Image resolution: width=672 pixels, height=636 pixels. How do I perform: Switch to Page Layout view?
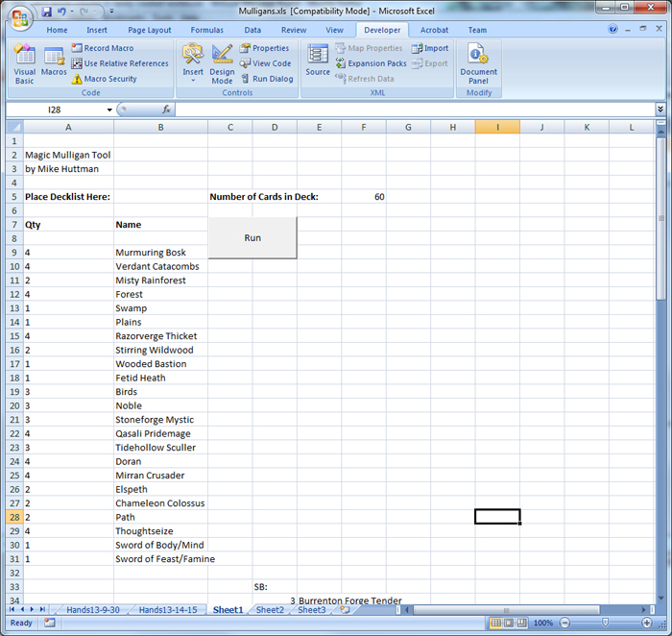click(509, 623)
